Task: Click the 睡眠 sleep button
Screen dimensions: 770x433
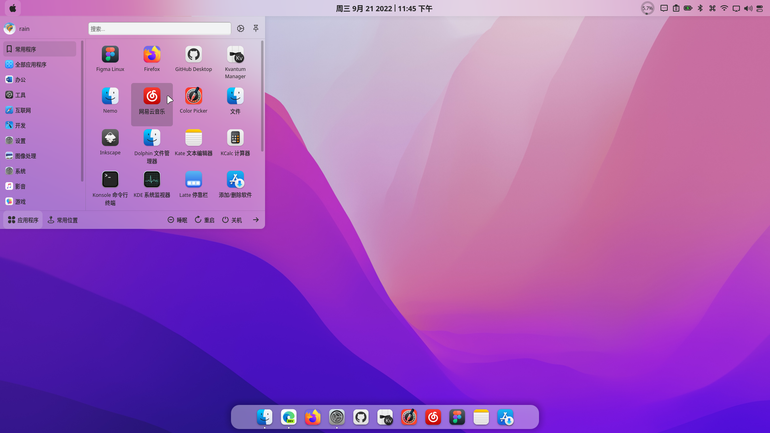Action: click(x=177, y=220)
